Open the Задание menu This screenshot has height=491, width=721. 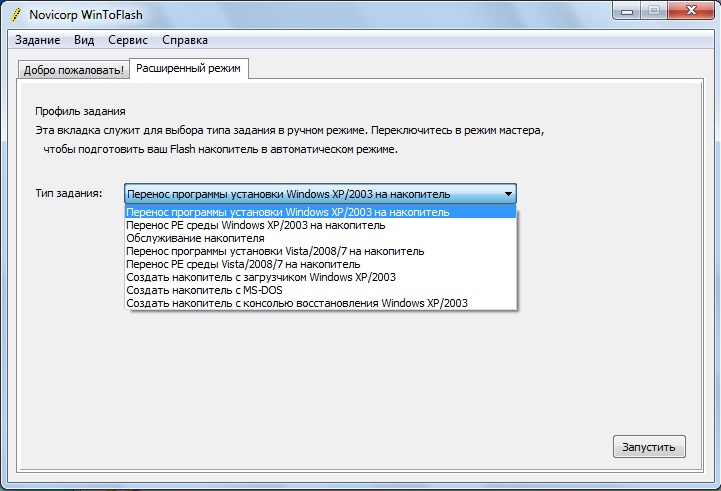37,40
